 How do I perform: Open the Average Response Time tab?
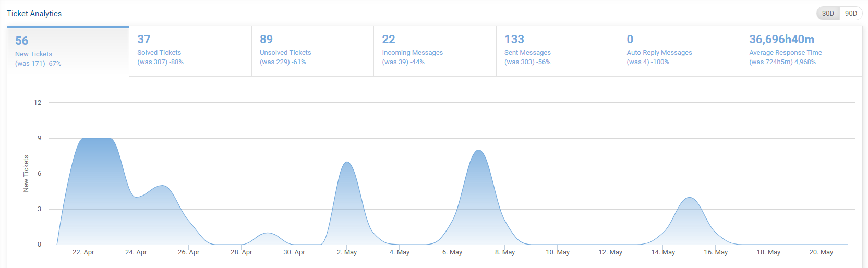pos(802,51)
